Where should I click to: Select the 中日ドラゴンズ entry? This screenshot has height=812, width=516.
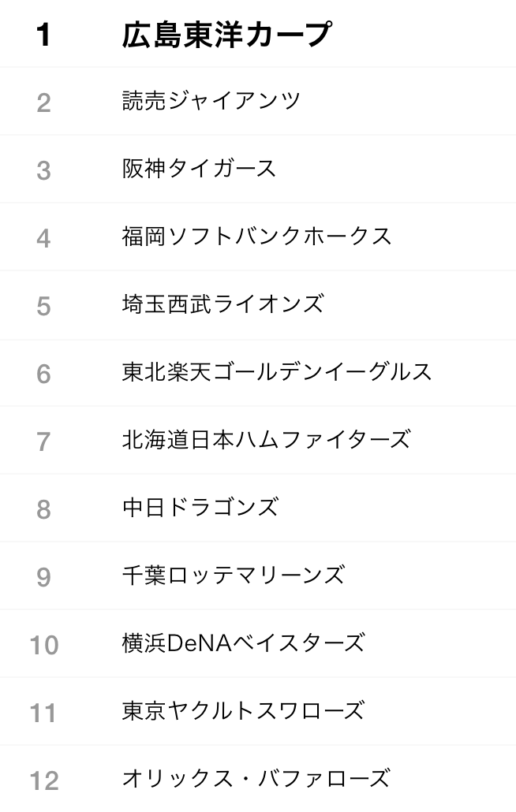click(200, 508)
